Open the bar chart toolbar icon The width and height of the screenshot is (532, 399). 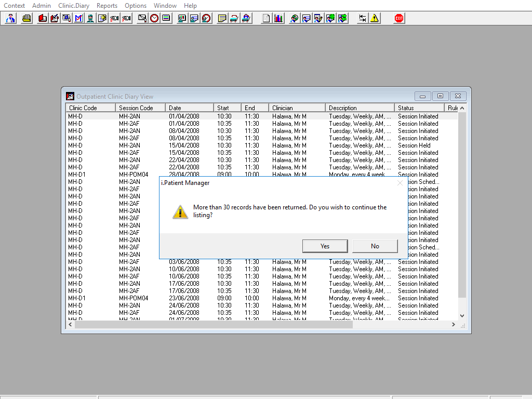click(x=278, y=18)
